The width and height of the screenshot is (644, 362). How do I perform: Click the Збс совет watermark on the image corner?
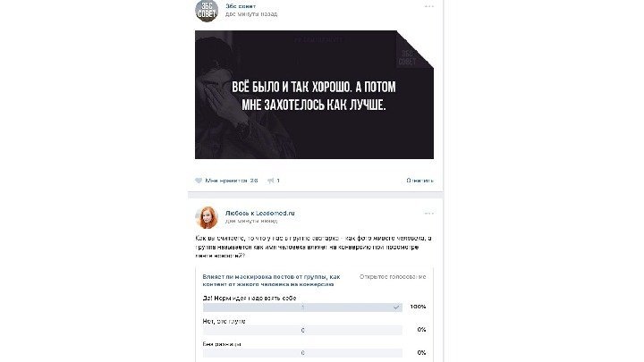pos(408,57)
